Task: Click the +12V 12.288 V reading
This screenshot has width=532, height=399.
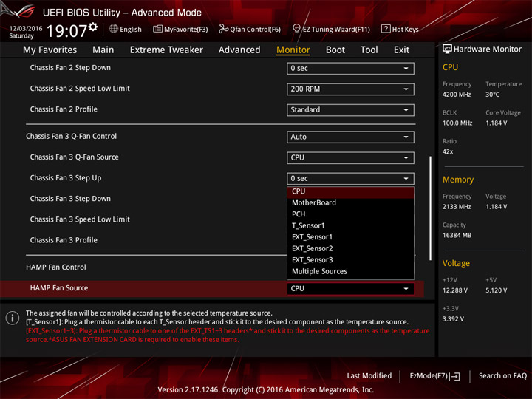Action: [x=454, y=290]
